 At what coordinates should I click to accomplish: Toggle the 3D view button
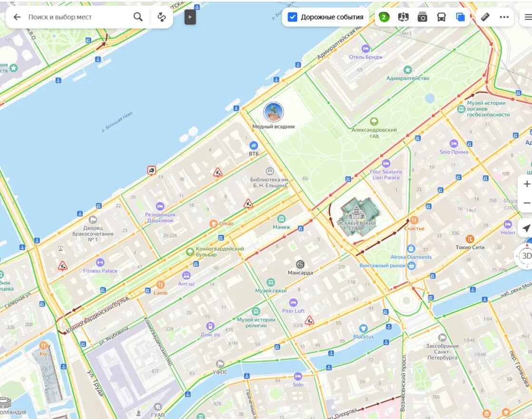point(526,256)
